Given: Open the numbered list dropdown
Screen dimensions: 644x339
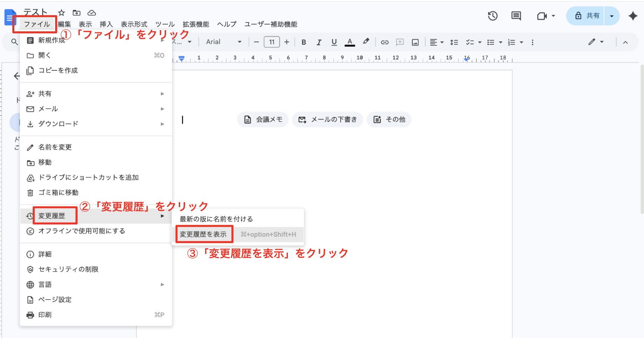Looking at the screenshot, I should coord(515,42).
